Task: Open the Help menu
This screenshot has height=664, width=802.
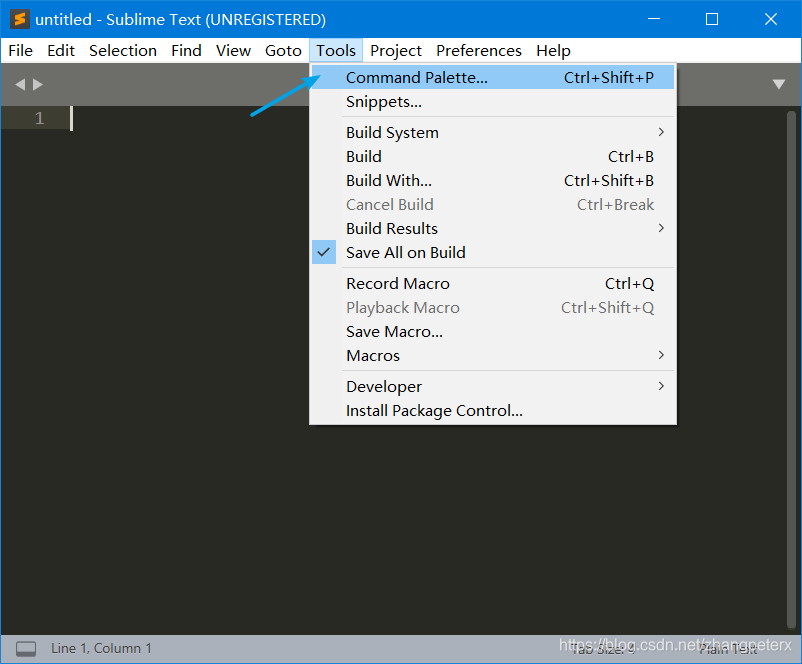Action: 553,51
